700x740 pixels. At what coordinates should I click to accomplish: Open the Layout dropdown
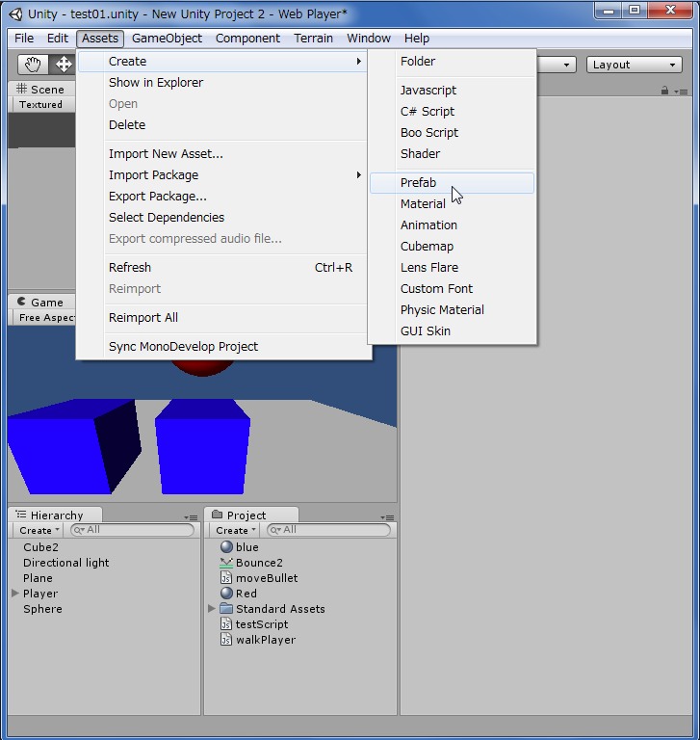coord(634,65)
